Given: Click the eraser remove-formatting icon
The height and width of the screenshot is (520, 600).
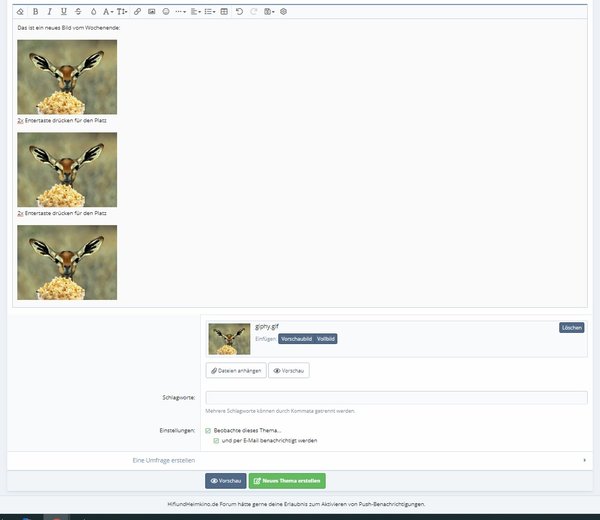Looking at the screenshot, I should pos(21,11).
